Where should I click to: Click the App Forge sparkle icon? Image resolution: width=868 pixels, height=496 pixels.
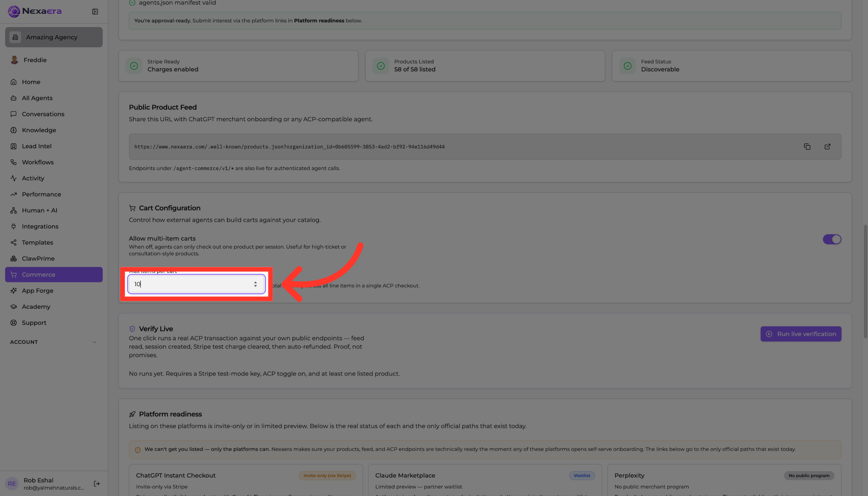[14, 291]
